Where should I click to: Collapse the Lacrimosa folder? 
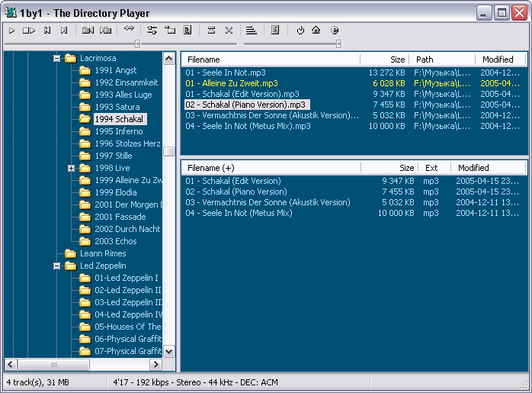tap(56, 59)
